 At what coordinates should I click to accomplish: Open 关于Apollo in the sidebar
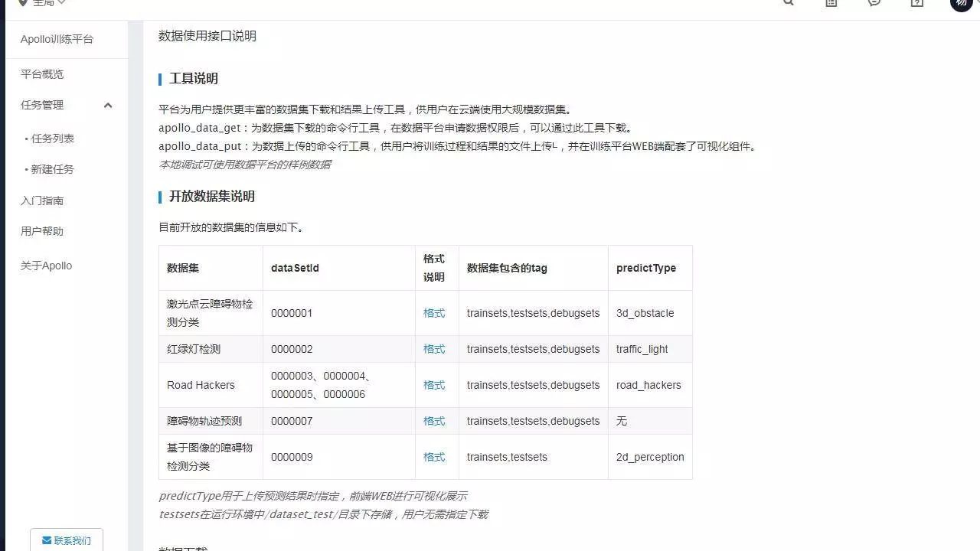pyautogui.click(x=46, y=266)
